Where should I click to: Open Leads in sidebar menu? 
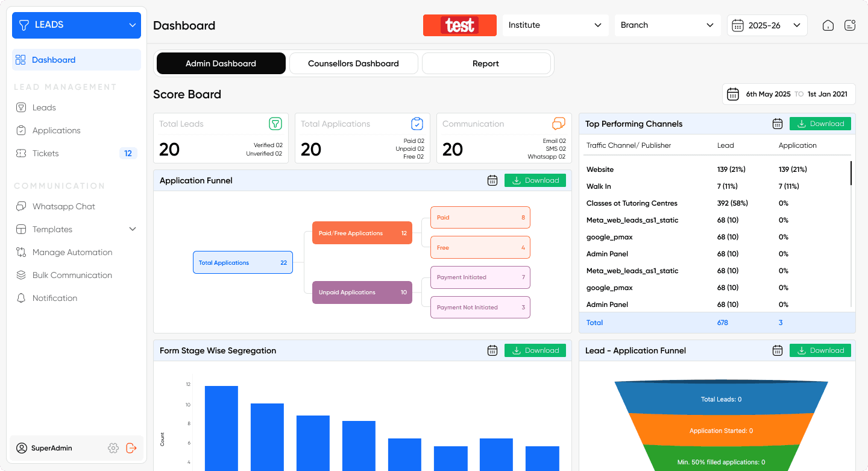pyautogui.click(x=77, y=107)
